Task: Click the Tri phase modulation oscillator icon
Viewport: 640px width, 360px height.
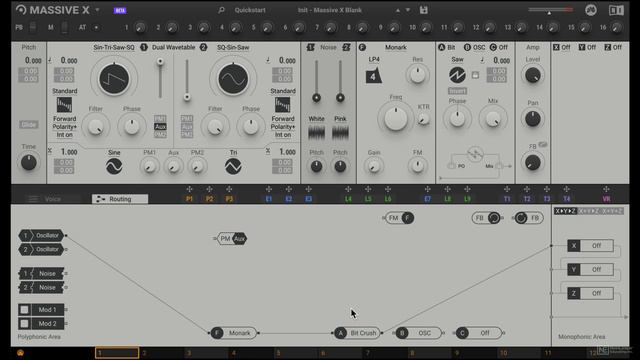Action: (233, 166)
